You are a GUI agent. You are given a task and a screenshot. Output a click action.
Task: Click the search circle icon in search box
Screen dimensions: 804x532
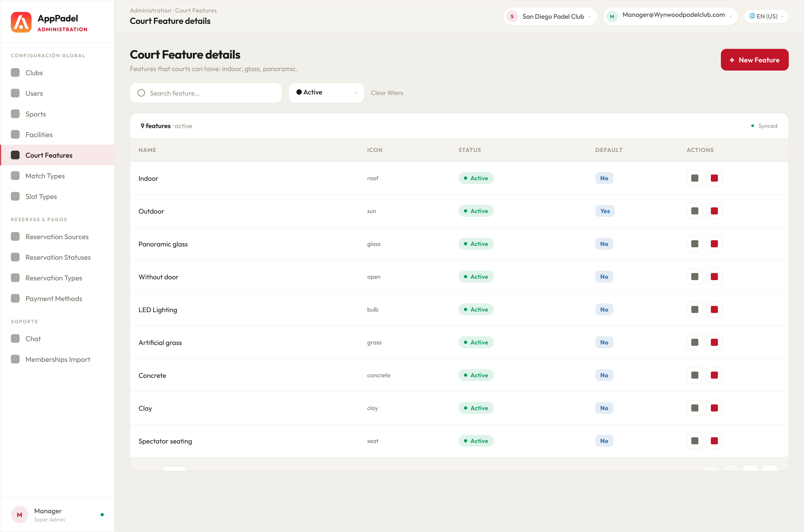click(141, 93)
